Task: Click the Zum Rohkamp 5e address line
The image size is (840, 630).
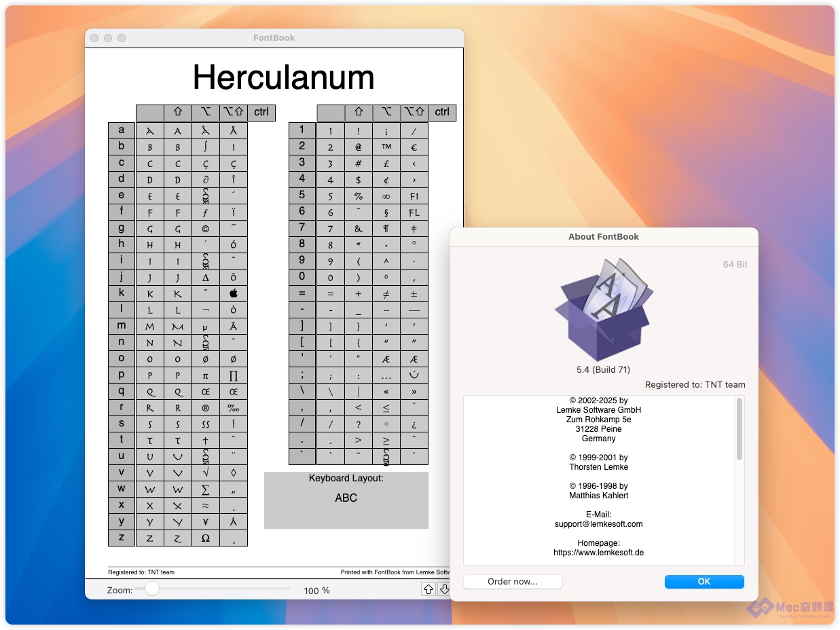Action: coord(598,420)
